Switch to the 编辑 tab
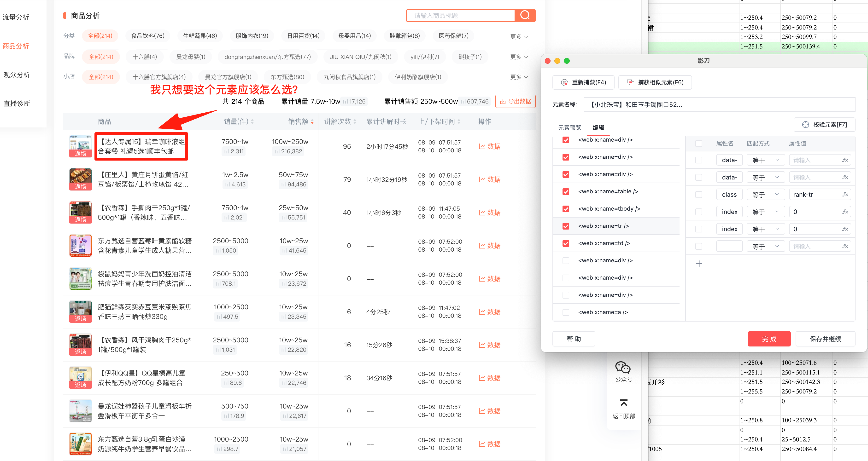The width and height of the screenshot is (868, 461). pyautogui.click(x=598, y=127)
